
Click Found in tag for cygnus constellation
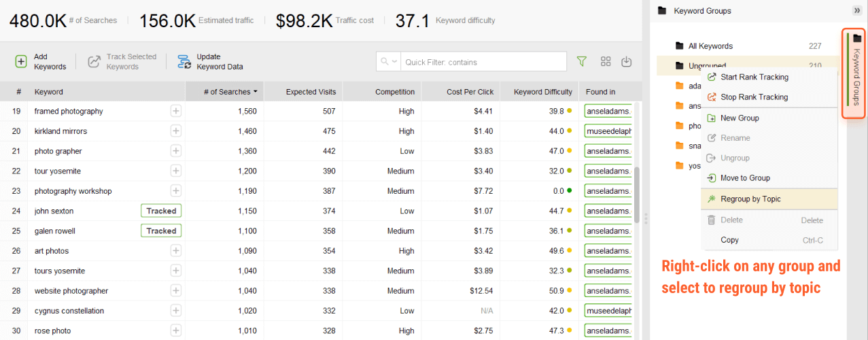point(608,311)
